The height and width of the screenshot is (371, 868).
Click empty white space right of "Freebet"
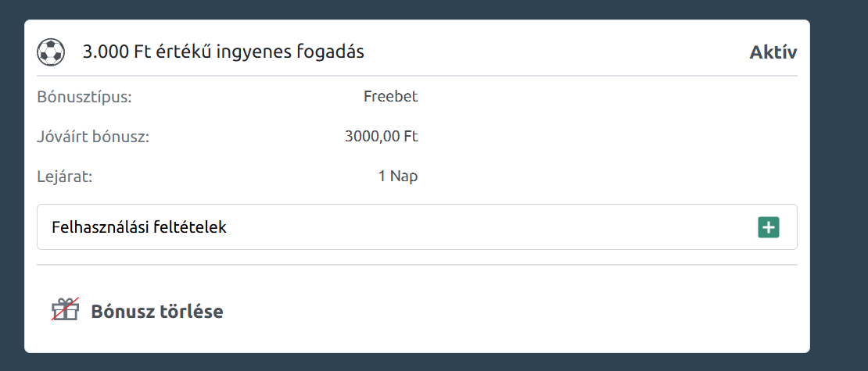click(x=610, y=98)
